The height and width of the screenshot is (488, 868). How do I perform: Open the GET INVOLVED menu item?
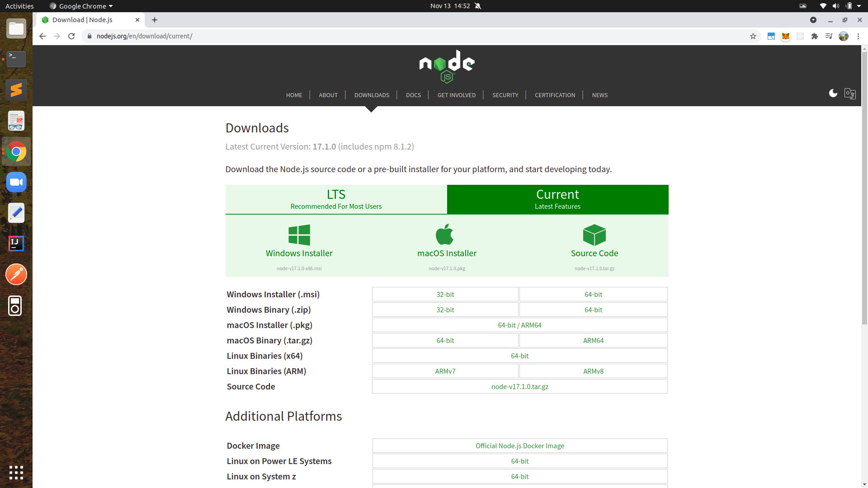(x=456, y=95)
